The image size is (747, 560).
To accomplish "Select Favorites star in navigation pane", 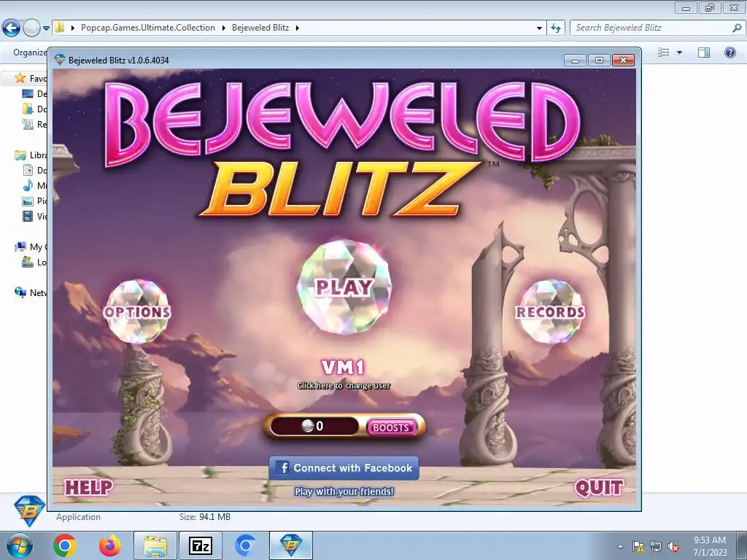I will 20,78.
